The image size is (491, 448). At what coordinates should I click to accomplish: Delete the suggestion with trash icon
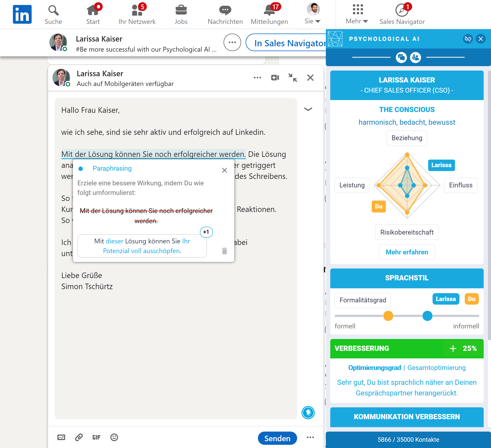[224, 251]
